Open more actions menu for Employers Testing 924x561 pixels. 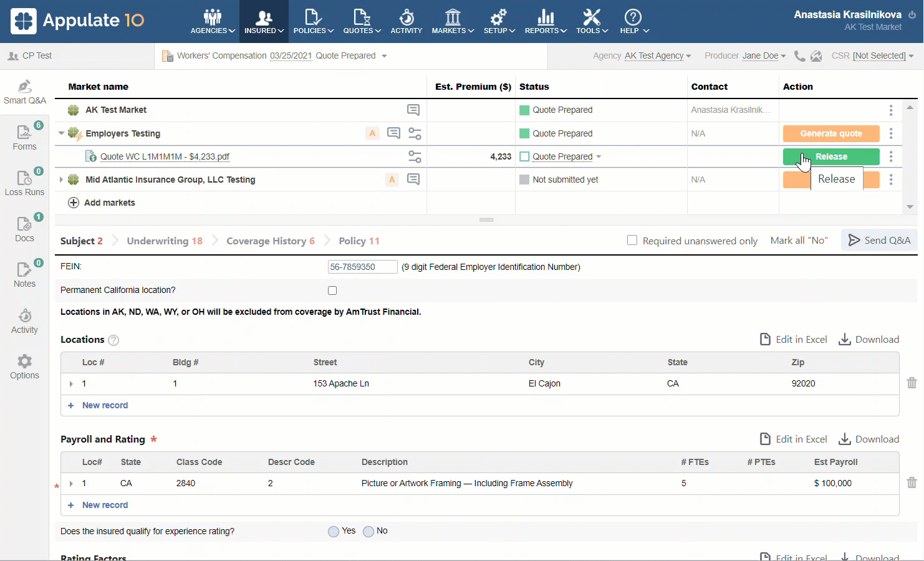click(891, 133)
